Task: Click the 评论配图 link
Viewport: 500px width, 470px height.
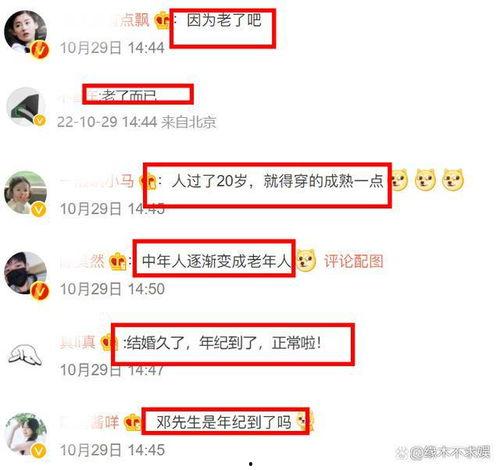Action: pos(354,261)
